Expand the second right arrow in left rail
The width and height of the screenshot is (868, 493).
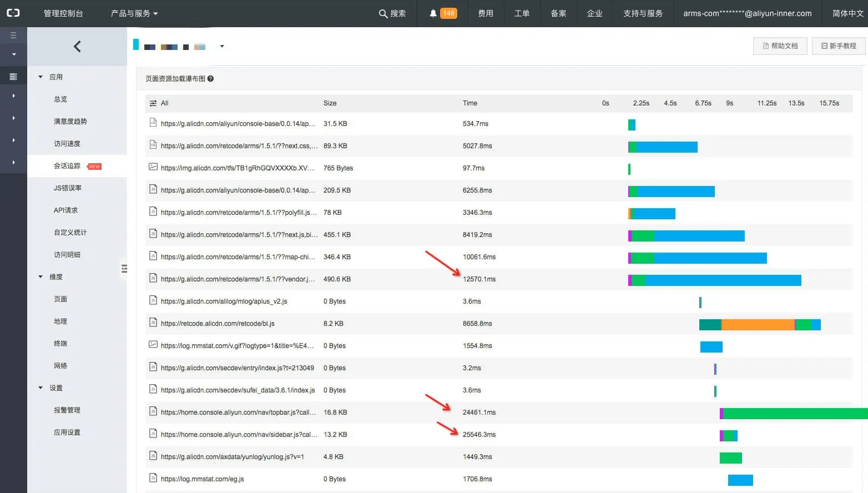tap(14, 118)
